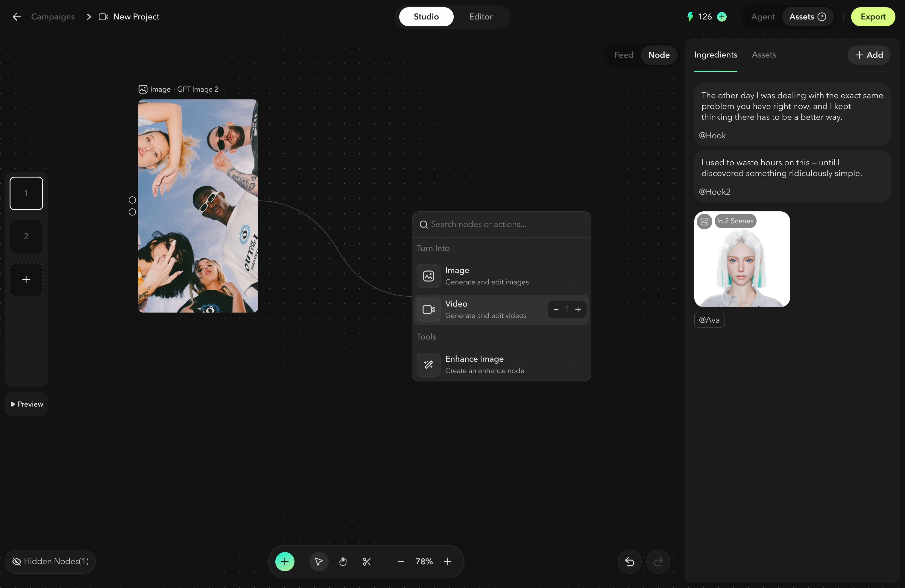Image resolution: width=905 pixels, height=588 pixels.
Task: Add credits with green plus icon
Action: click(721, 17)
